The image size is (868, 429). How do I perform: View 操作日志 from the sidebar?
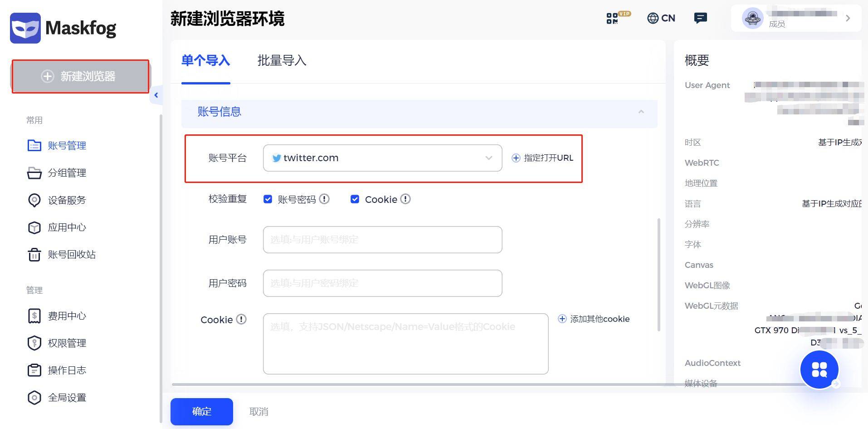pyautogui.click(x=35, y=370)
